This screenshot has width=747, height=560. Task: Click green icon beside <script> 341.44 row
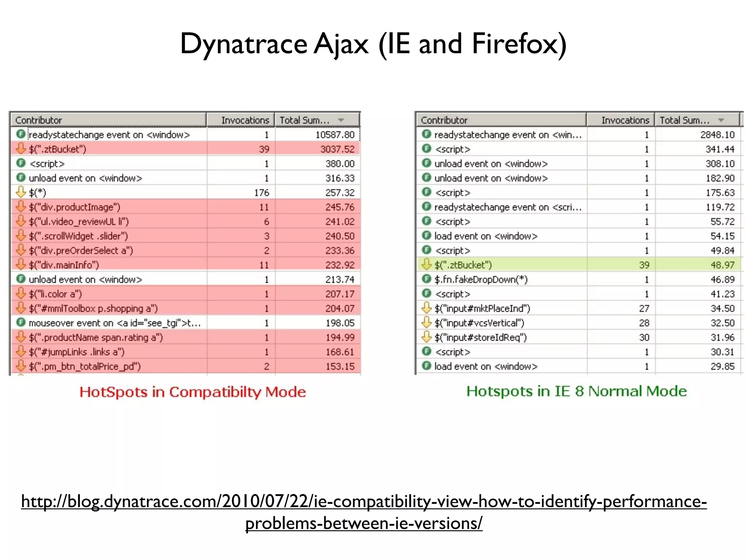tap(426, 148)
